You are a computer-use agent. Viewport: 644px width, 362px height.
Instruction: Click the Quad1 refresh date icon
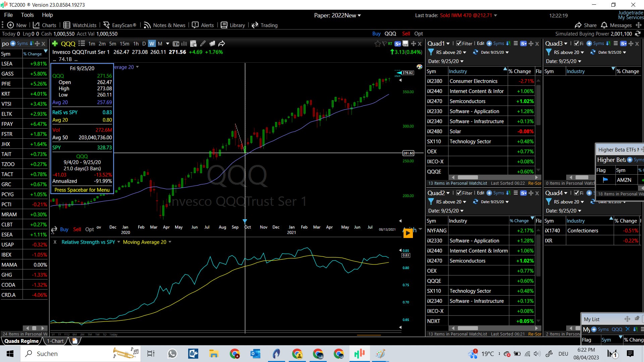(x=475, y=52)
